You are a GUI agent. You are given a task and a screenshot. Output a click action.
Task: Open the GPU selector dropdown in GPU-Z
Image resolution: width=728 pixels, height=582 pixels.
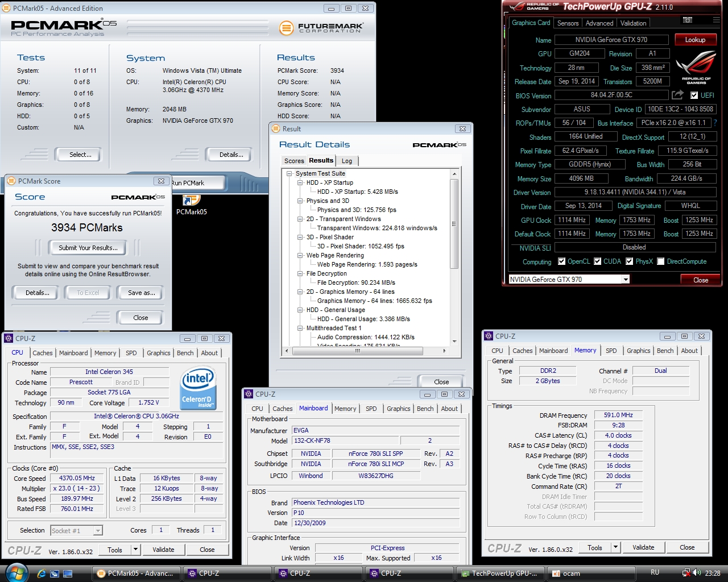[626, 279]
